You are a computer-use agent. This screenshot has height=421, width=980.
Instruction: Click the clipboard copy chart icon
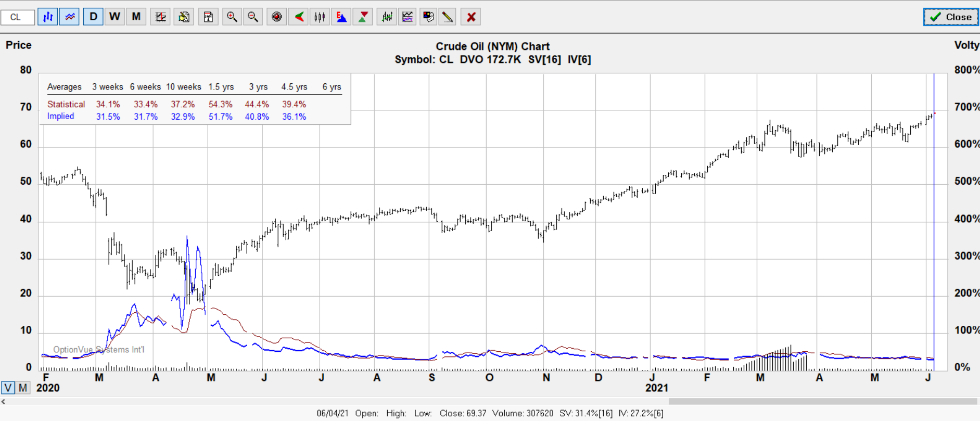point(184,17)
